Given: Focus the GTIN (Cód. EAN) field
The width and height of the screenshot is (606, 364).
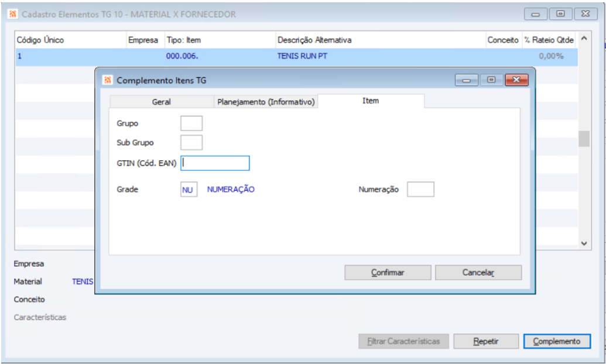Looking at the screenshot, I should click(215, 163).
